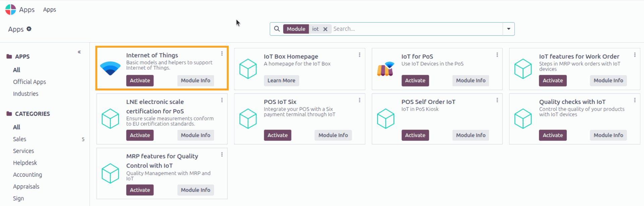644x206 pixels.
Task: Activate the POS Self Order IoT module
Action: coord(415,135)
